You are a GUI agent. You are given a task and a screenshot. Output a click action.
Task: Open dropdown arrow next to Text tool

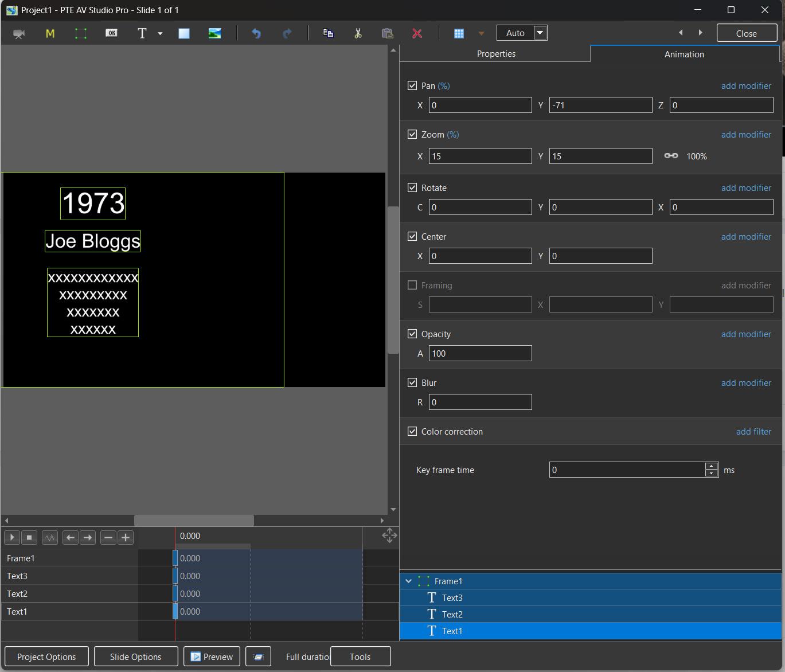coord(160,33)
